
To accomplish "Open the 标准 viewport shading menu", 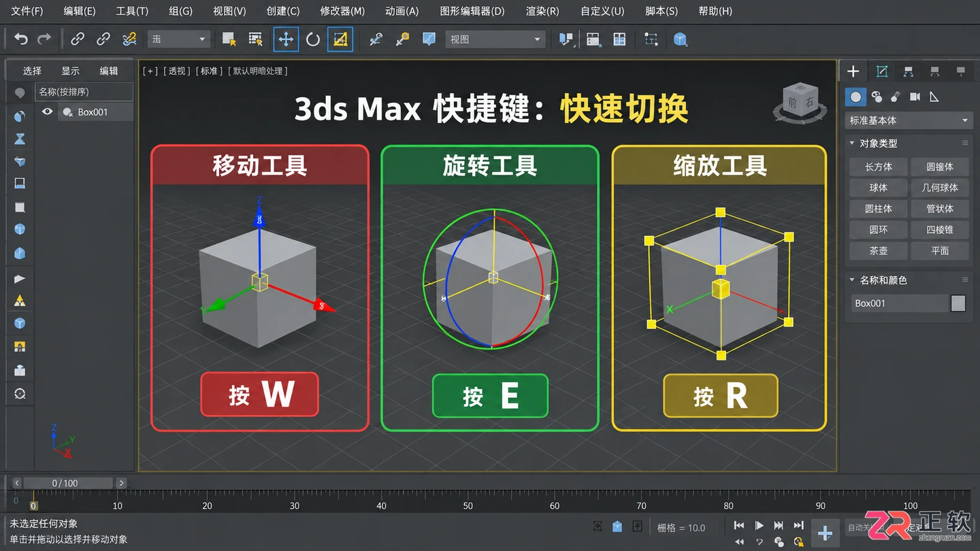I will point(209,71).
